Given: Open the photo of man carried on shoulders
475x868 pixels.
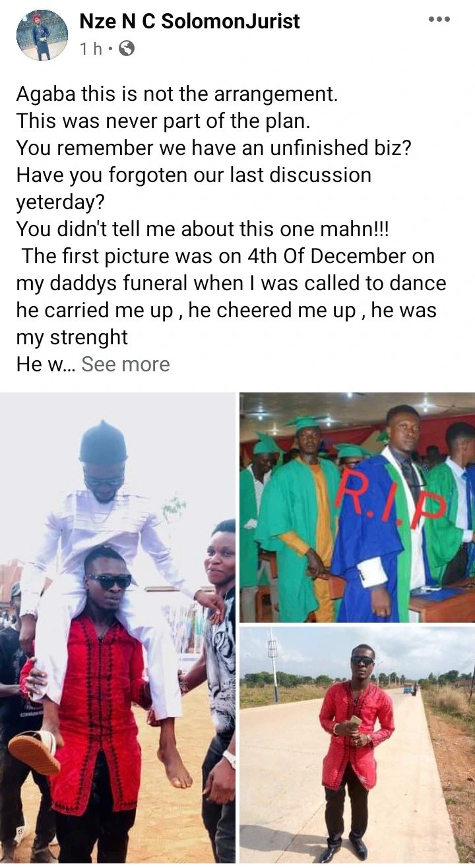Looking at the screenshot, I should click(x=117, y=628).
